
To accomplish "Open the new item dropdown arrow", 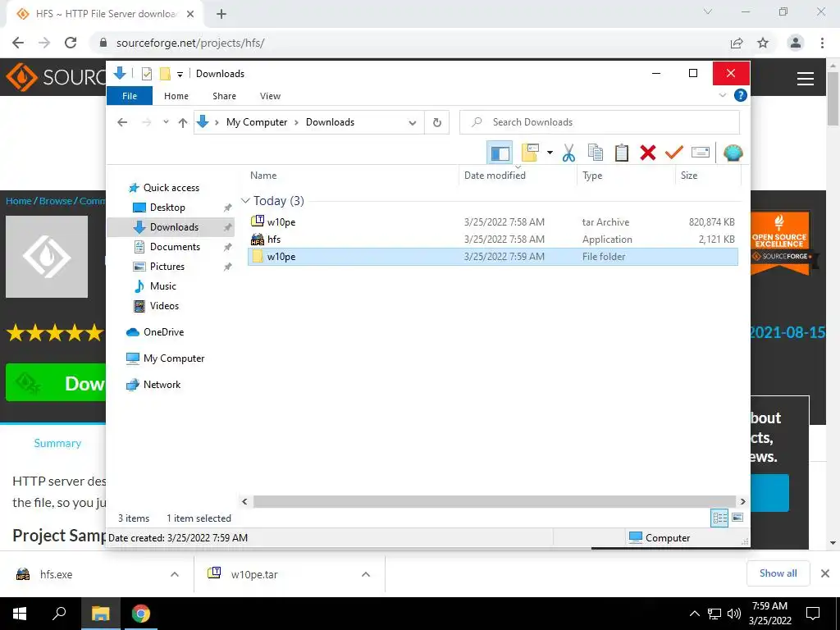I will coord(550,153).
